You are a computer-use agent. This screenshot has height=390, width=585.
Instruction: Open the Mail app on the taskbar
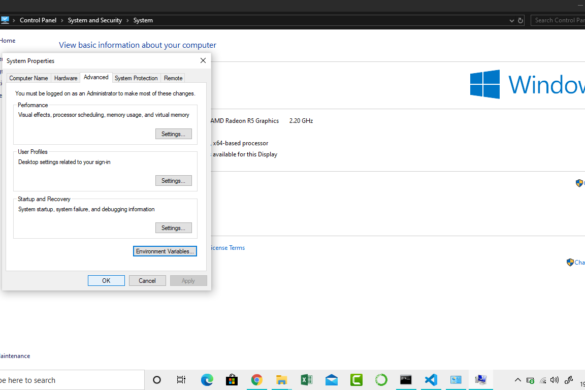pyautogui.click(x=331, y=380)
